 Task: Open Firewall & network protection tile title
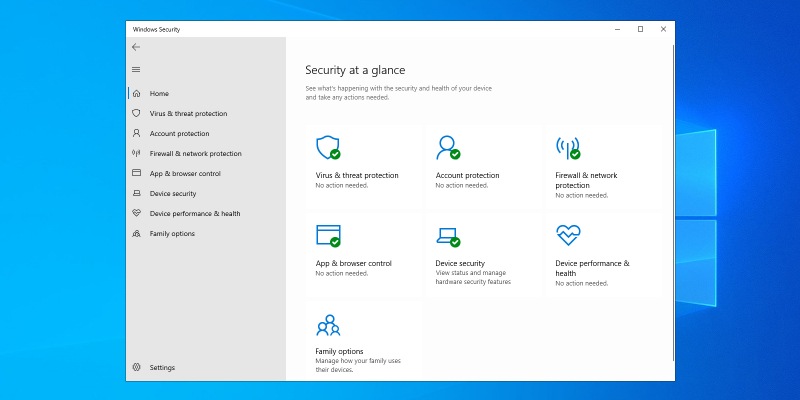(x=586, y=180)
